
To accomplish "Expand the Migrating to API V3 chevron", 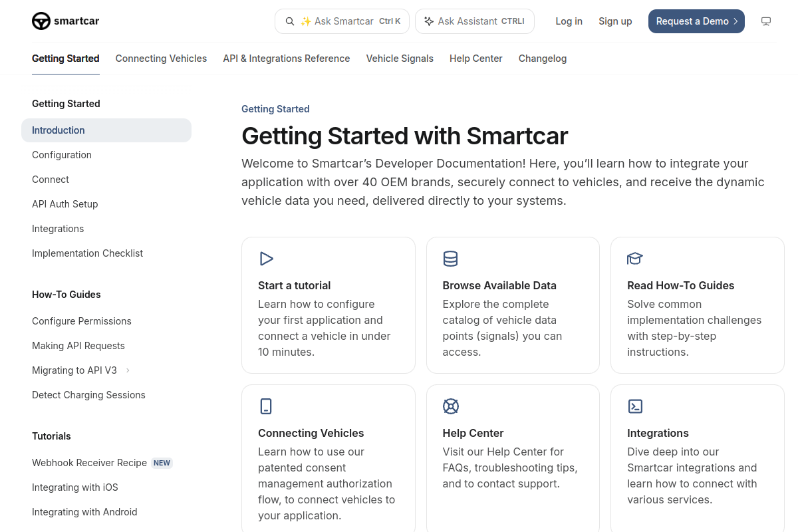I will [x=128, y=370].
